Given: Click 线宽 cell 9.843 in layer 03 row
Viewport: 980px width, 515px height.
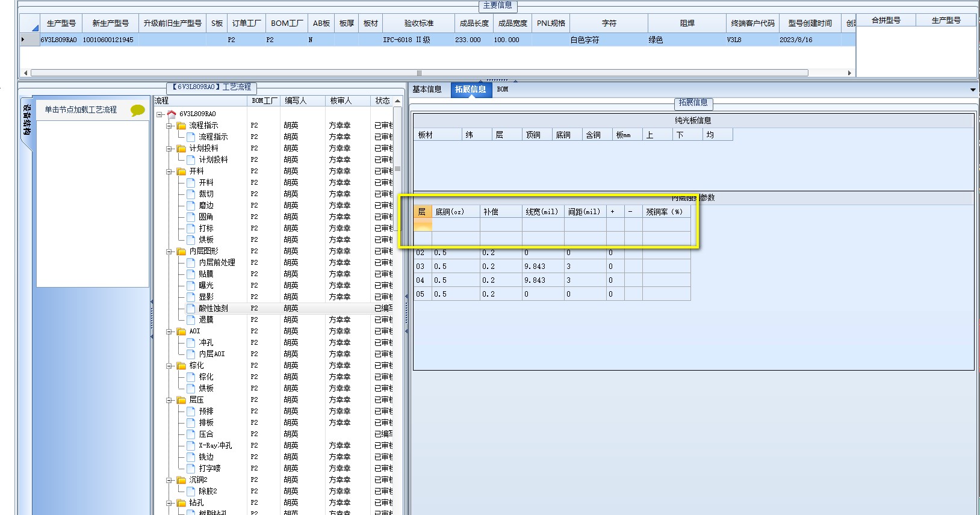Looking at the screenshot, I should [x=543, y=267].
